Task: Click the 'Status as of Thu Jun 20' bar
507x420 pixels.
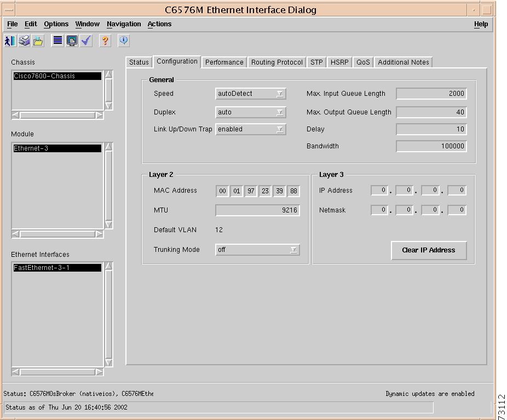Action: tap(219, 407)
